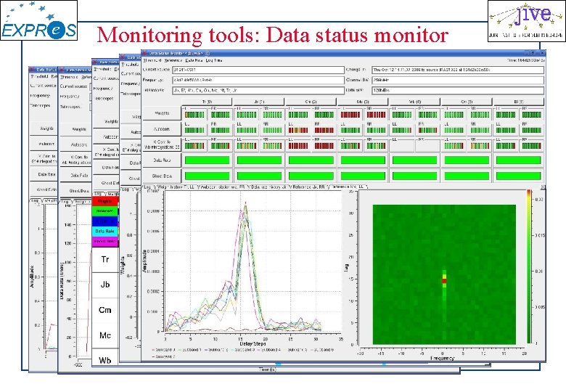Click Autocorr button in second background window
Image resolution: width=566 pixels, height=392 pixels.
coord(75,144)
